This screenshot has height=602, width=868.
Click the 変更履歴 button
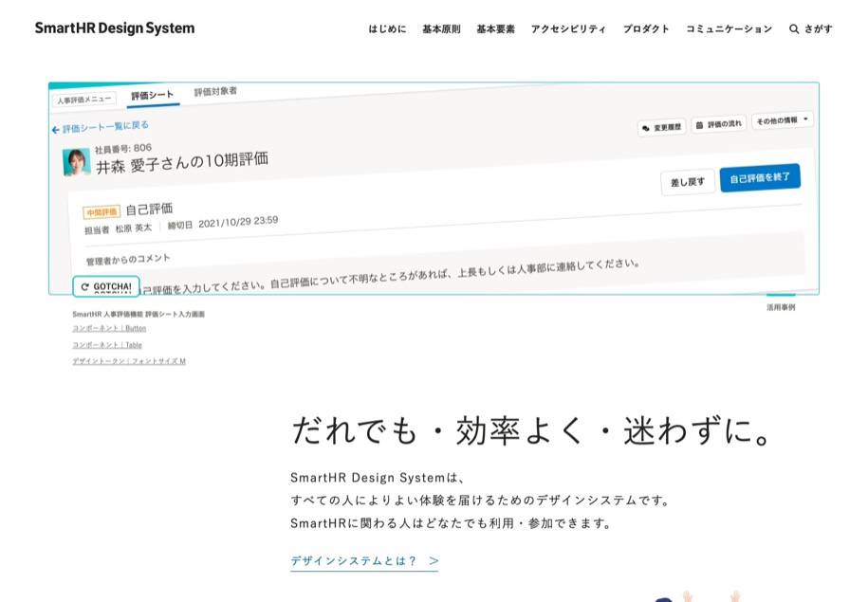coord(662,127)
